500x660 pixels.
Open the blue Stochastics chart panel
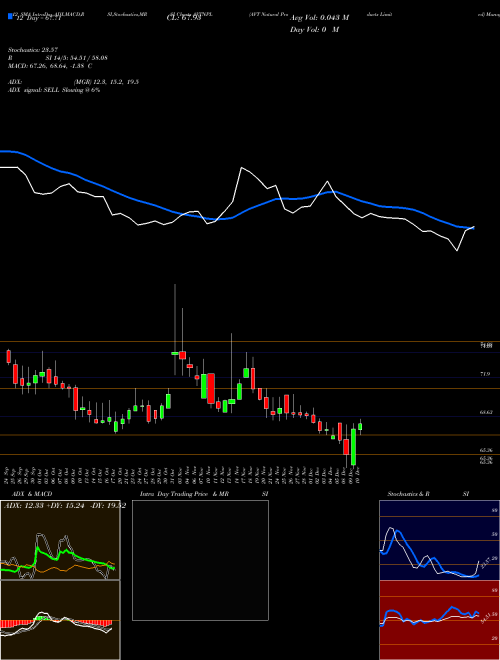coord(439,540)
